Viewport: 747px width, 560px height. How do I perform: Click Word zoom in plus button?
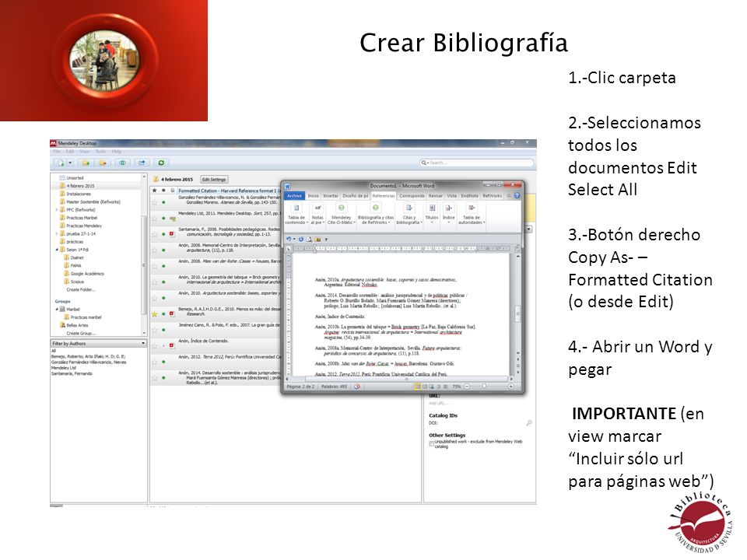click(x=510, y=387)
